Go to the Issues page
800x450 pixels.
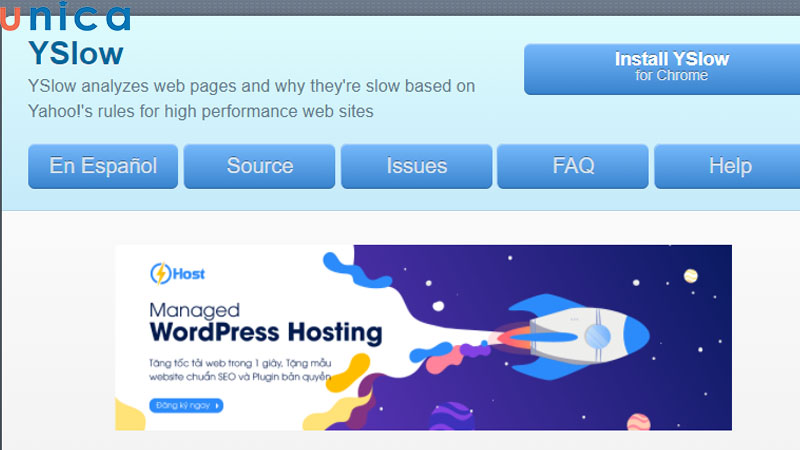(416, 166)
